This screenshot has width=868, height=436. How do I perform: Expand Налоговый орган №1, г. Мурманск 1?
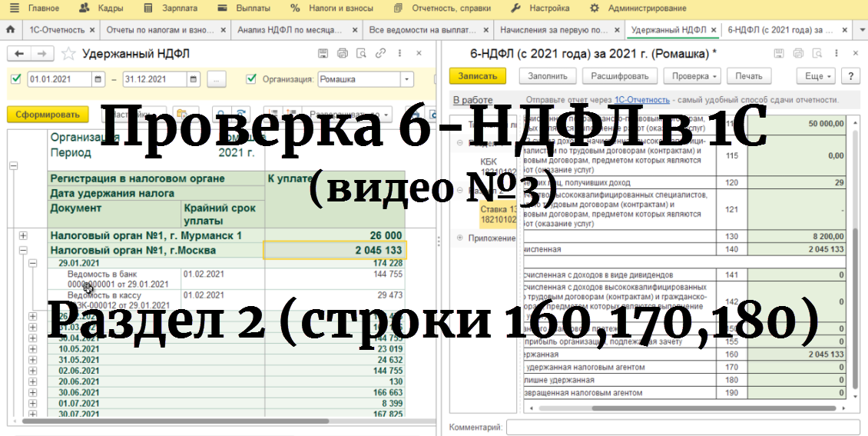(23, 235)
